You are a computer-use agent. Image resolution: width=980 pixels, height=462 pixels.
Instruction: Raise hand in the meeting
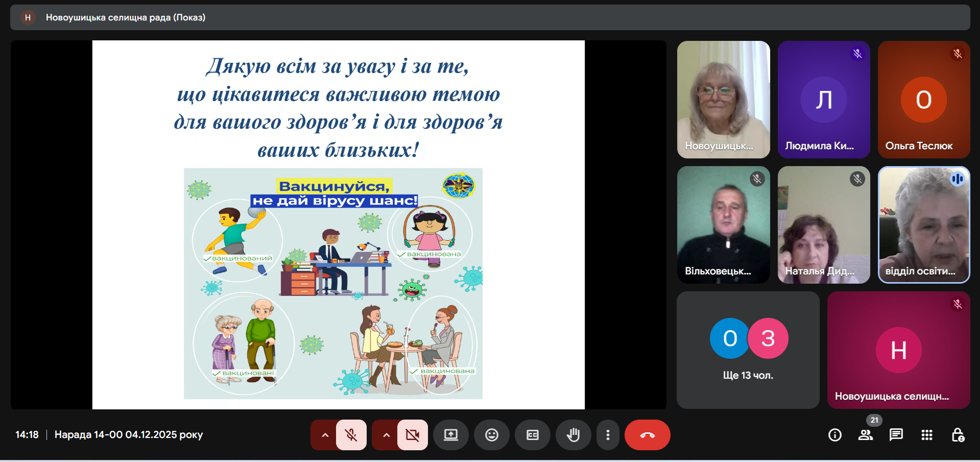pos(573,435)
